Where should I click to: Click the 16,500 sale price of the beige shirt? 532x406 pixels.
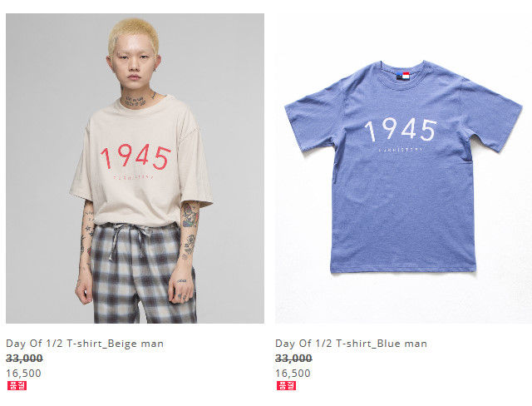[23, 374]
